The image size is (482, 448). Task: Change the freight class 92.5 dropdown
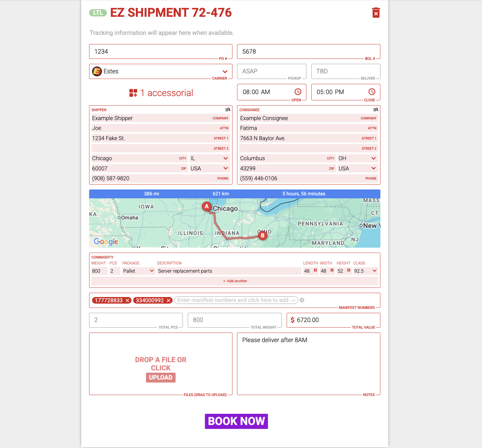coord(374,271)
